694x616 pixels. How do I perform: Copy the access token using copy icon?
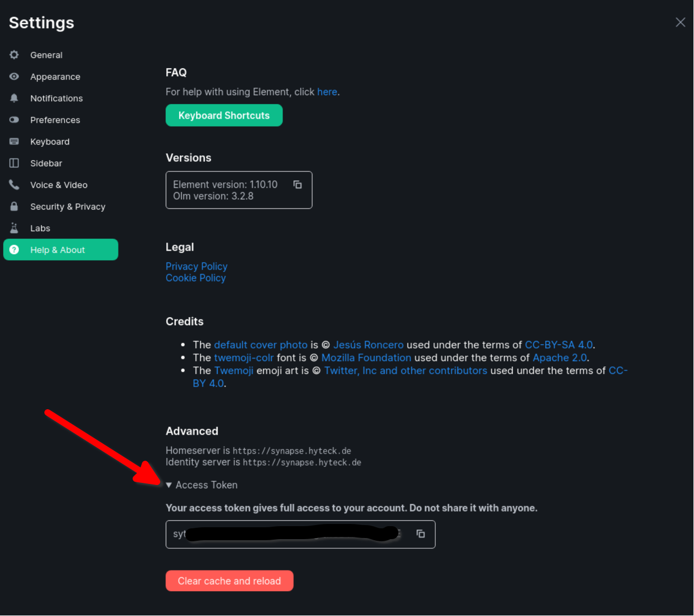pos(421,534)
